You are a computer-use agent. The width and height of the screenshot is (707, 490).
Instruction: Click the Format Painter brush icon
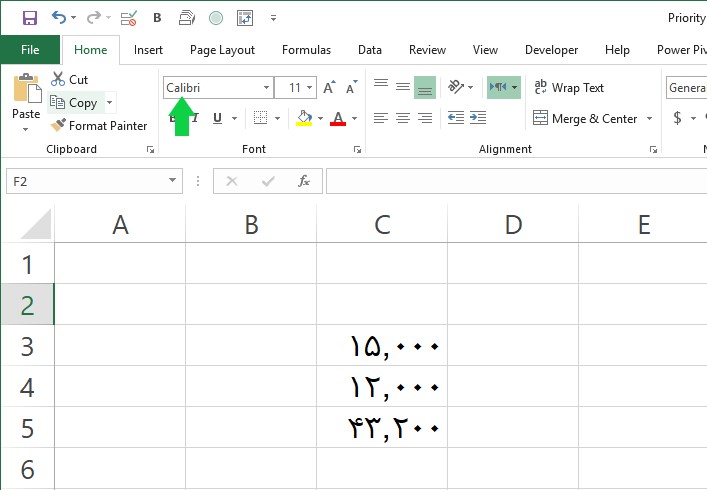[x=58, y=125]
